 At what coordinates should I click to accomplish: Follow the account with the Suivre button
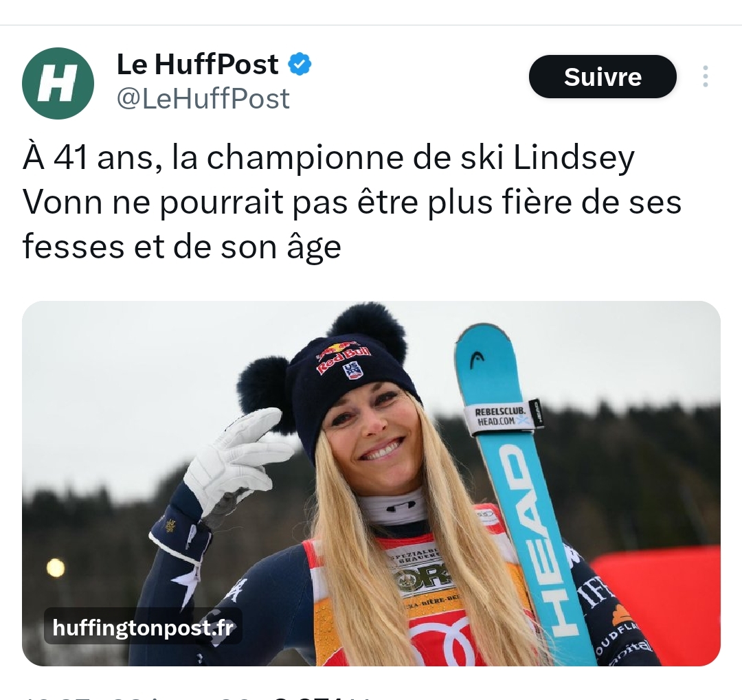(x=603, y=77)
